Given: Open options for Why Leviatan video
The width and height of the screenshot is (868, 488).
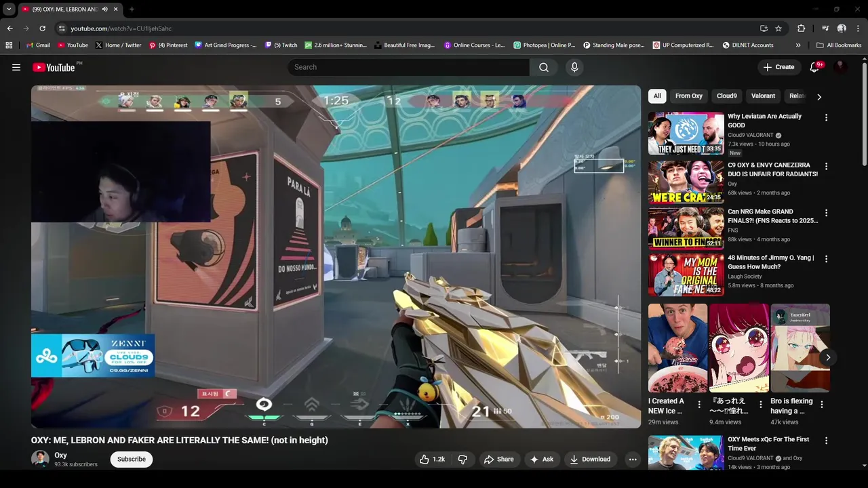Looking at the screenshot, I should click(826, 118).
